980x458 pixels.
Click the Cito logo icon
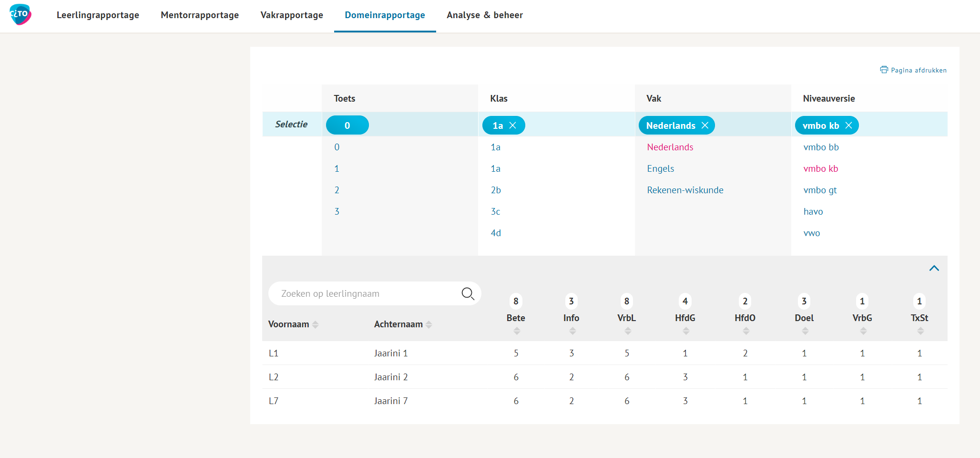(20, 14)
